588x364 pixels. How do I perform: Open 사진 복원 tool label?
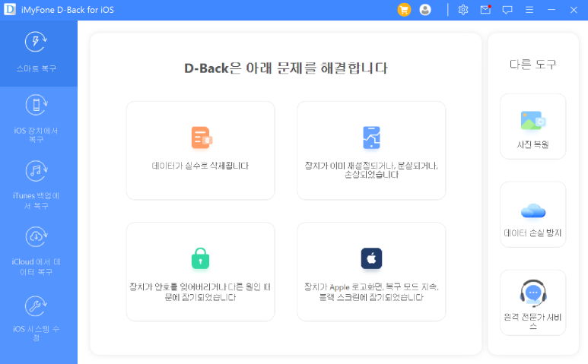tap(533, 144)
